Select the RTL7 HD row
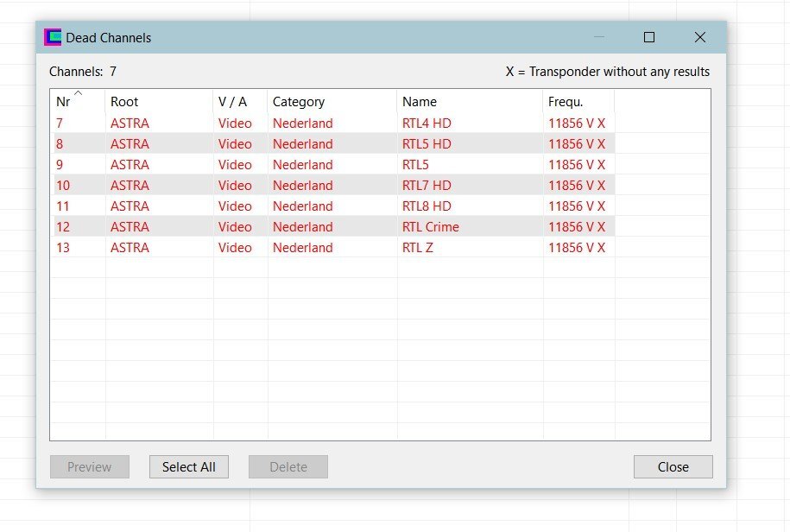The width and height of the screenshot is (790, 532). tap(333, 186)
